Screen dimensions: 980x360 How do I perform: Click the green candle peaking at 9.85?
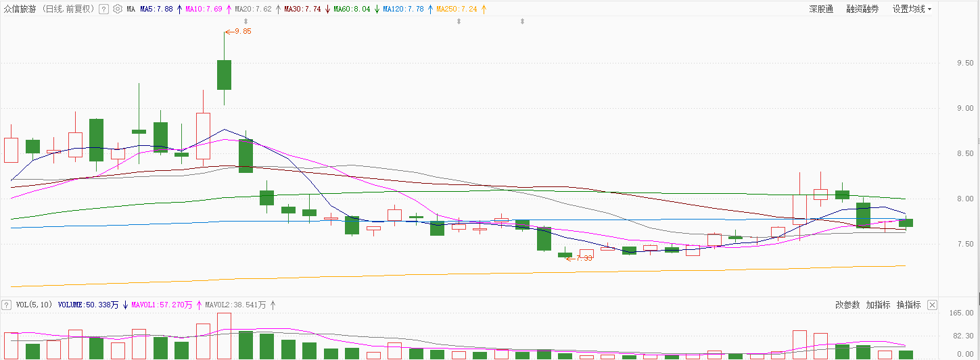pos(224,75)
